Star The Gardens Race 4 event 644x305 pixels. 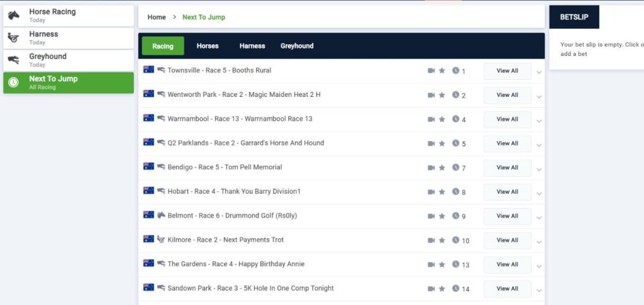[x=442, y=264]
